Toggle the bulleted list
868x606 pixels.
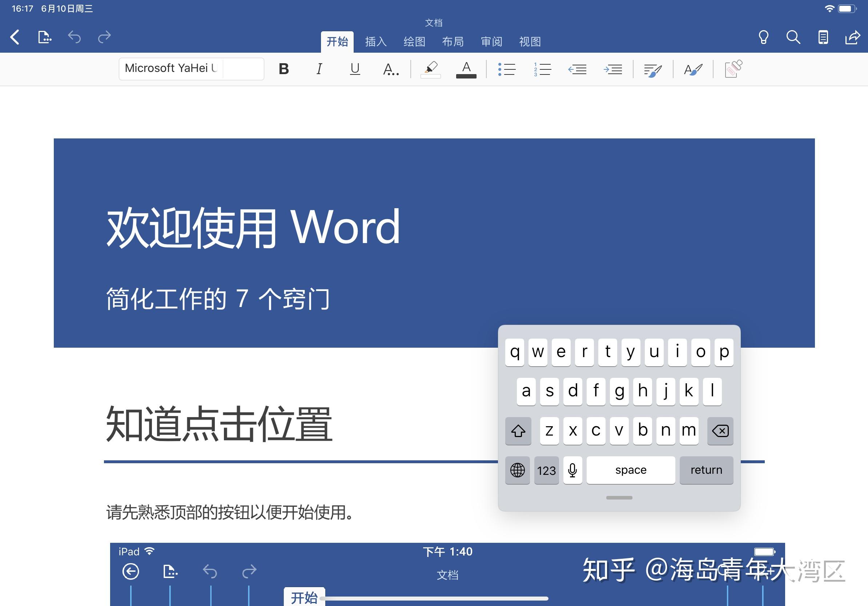[507, 69]
